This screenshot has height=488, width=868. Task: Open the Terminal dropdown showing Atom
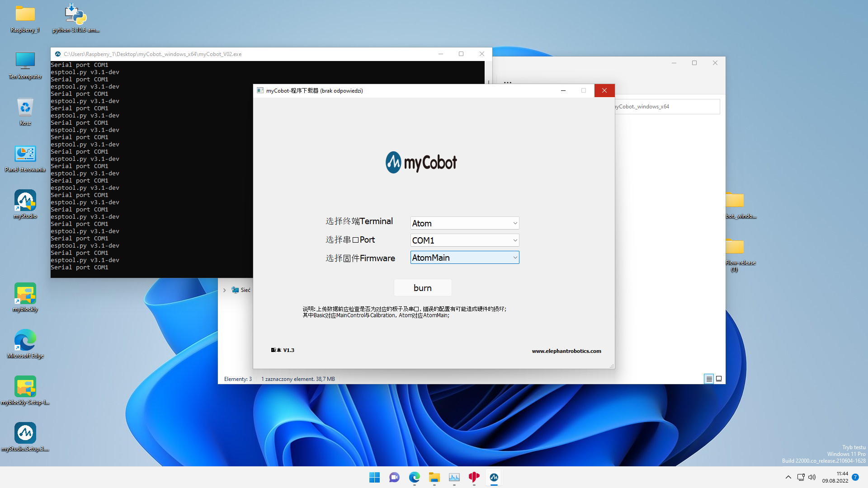tap(465, 223)
